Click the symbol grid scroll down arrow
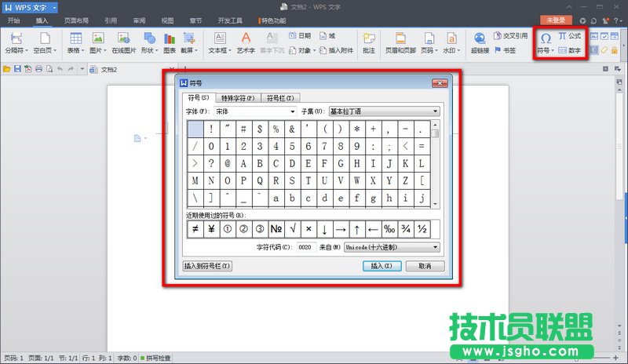 436,204
